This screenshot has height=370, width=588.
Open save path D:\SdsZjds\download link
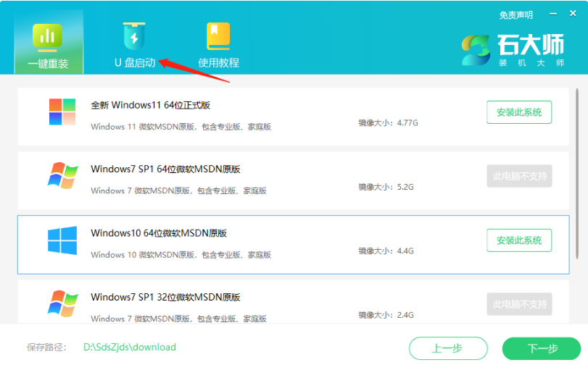point(129,347)
